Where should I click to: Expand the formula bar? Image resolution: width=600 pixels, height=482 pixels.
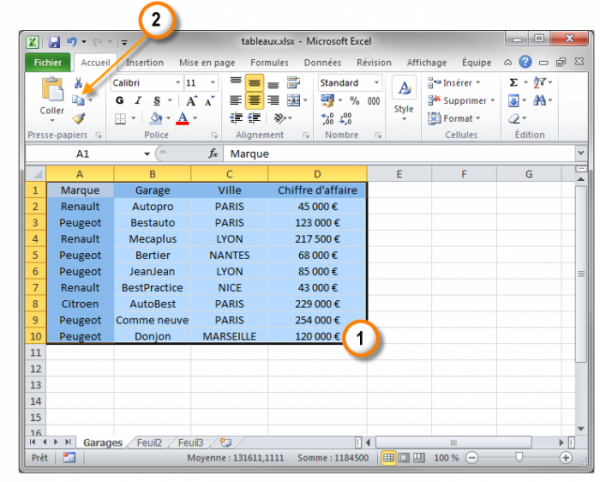(581, 153)
